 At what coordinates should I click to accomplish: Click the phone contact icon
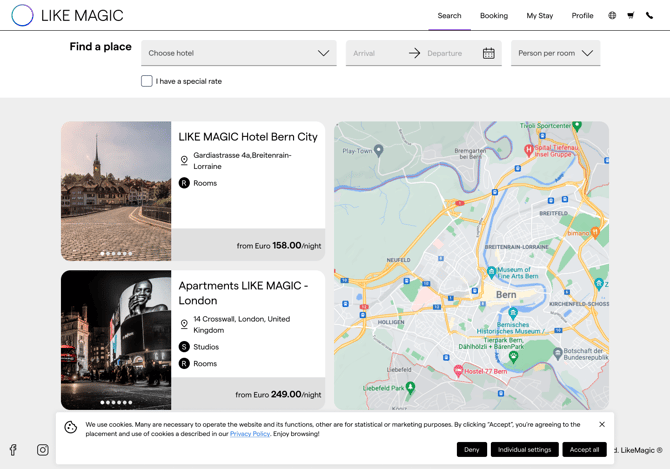(x=649, y=16)
